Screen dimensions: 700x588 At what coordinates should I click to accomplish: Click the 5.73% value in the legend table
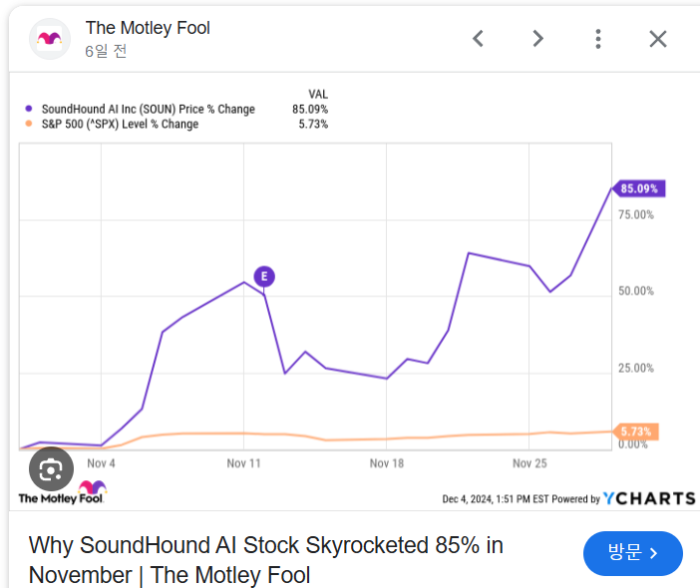[x=313, y=124]
